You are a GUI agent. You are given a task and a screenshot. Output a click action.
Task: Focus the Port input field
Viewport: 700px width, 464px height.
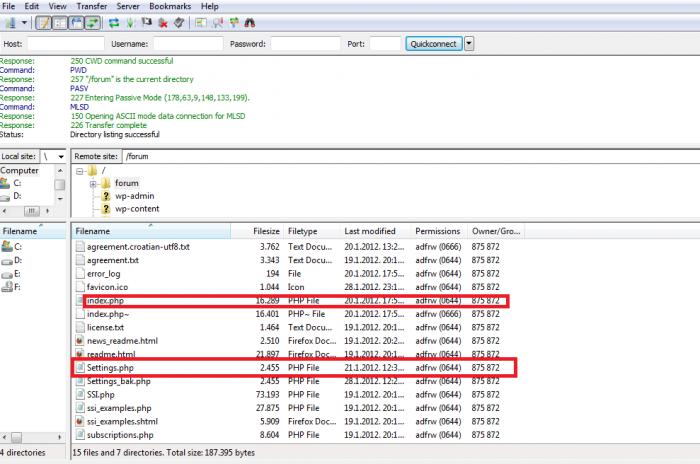(x=385, y=44)
